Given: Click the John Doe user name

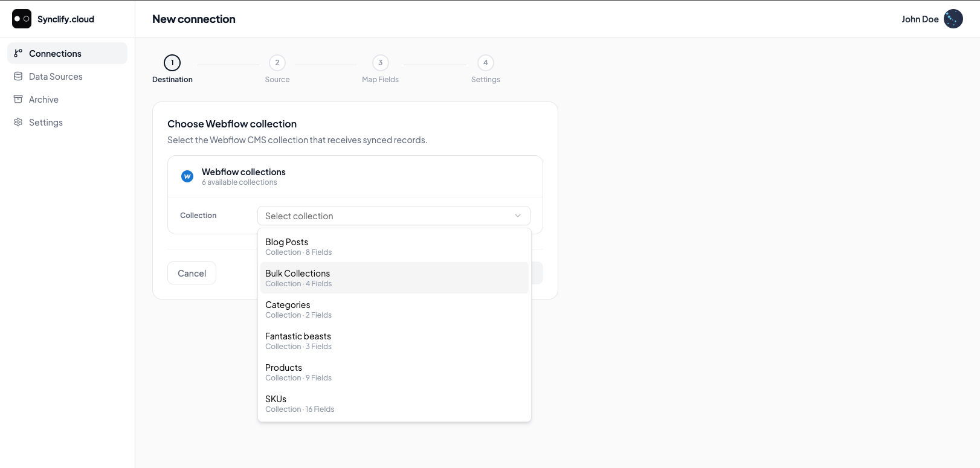Looking at the screenshot, I should [920, 19].
